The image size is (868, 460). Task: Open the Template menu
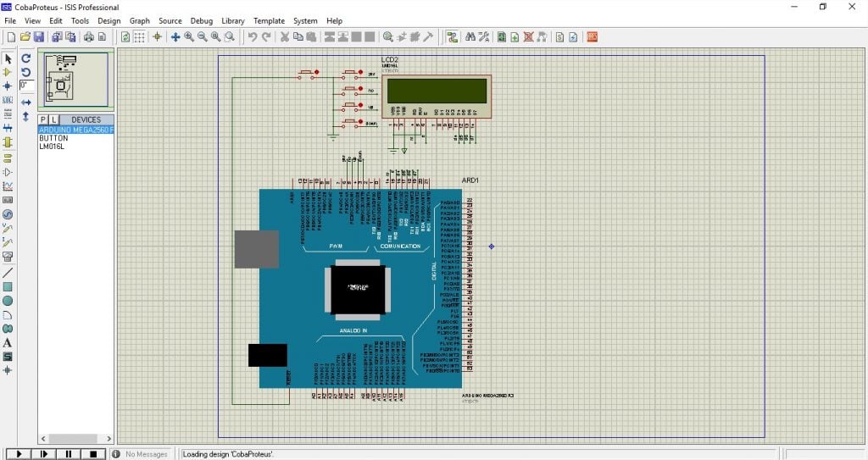pos(270,20)
